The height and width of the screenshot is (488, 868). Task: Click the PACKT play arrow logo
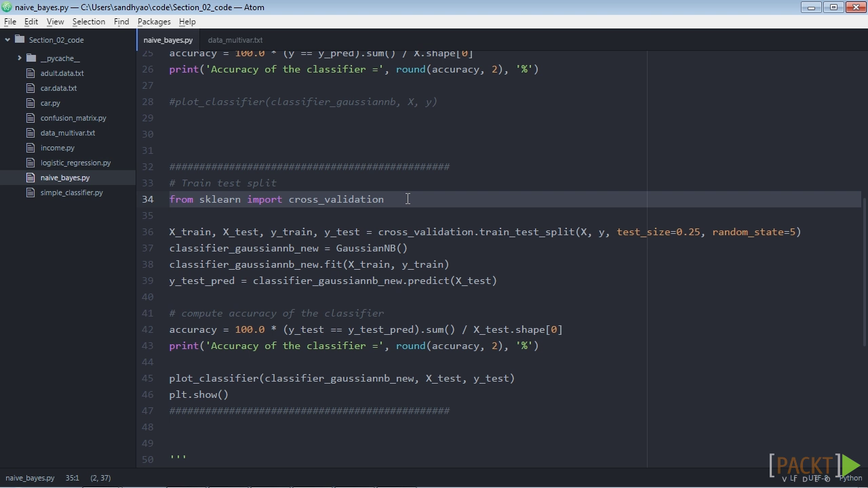852,466
